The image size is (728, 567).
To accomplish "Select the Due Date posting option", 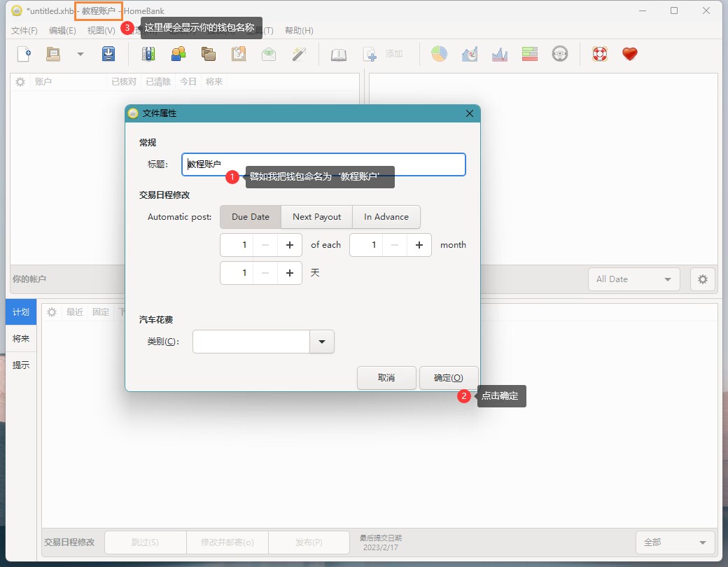I will pyautogui.click(x=251, y=217).
